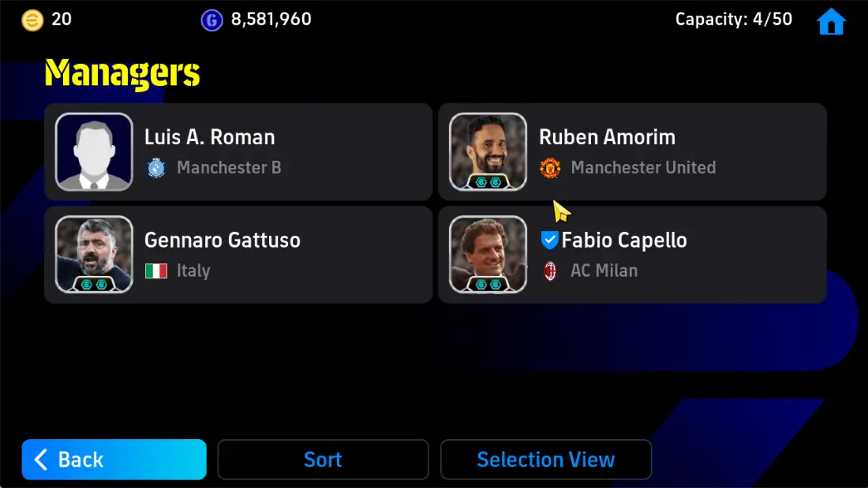Viewport: 868px width, 488px height.
Task: Open Gennaro Gattuso's portrait thumbnail
Action: (x=94, y=254)
